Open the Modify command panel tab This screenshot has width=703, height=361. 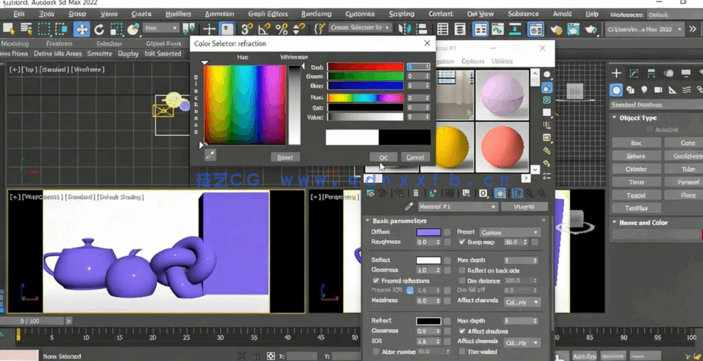click(634, 73)
